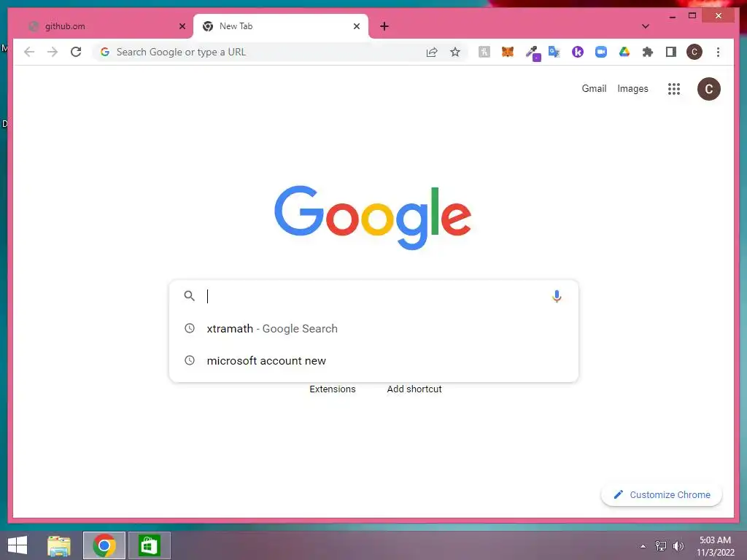This screenshot has height=560, width=747.
Task: Open MetaMask fox extension
Action: click(508, 52)
